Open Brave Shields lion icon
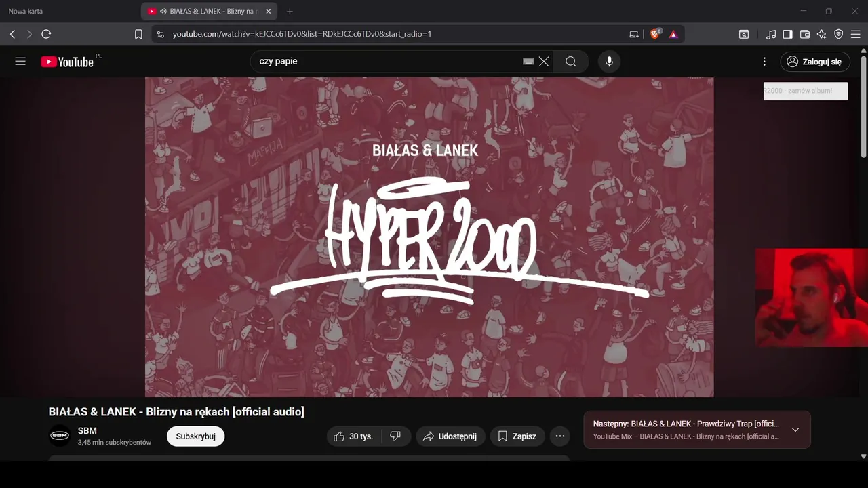 [655, 34]
